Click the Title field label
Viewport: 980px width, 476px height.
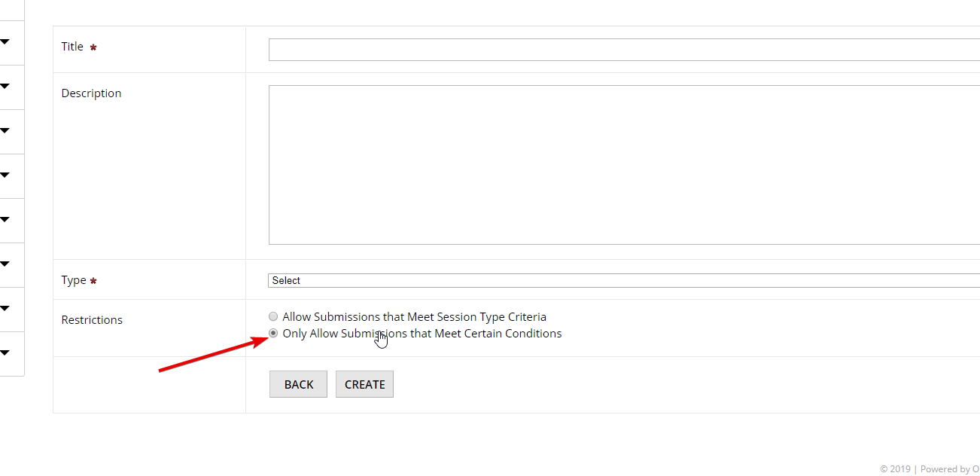(x=72, y=47)
